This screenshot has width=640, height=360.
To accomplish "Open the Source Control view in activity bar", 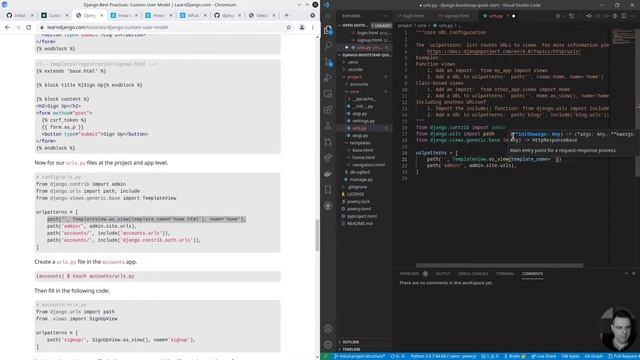I will pyautogui.click(x=328, y=62).
